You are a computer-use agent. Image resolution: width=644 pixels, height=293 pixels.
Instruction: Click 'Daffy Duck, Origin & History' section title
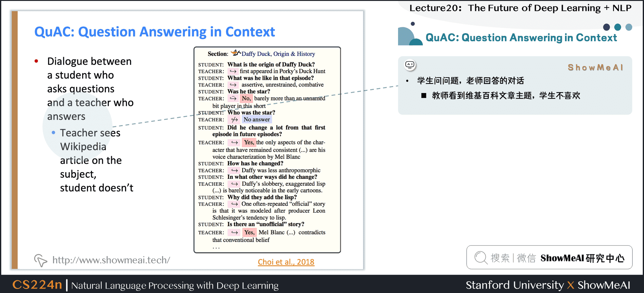tap(278, 54)
